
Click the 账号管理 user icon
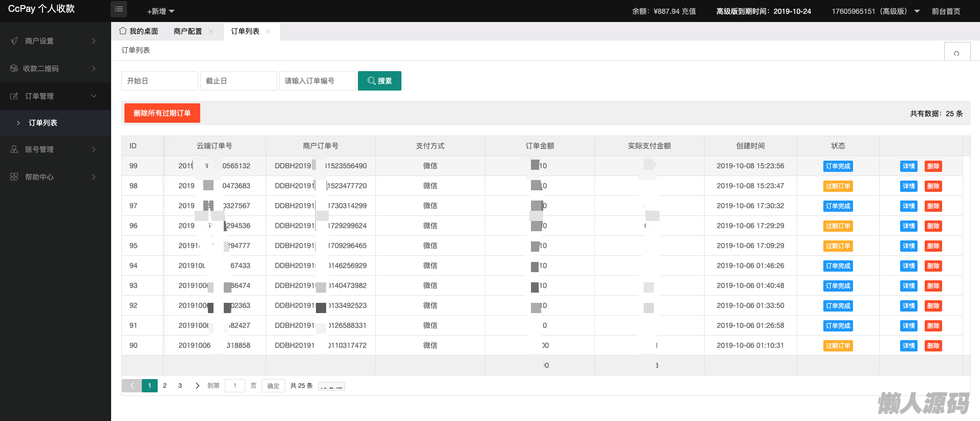tap(14, 149)
